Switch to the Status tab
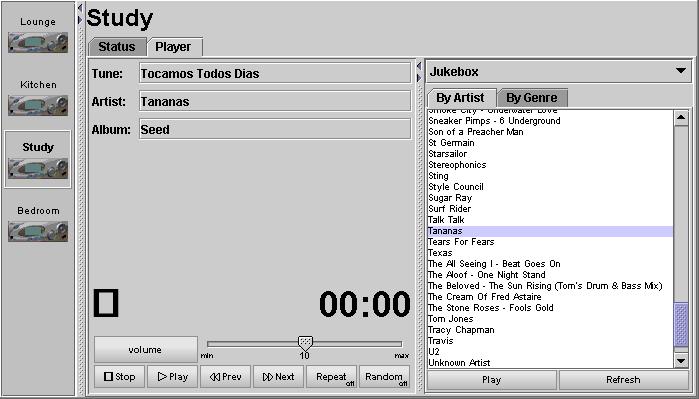The image size is (699, 399). click(x=117, y=47)
